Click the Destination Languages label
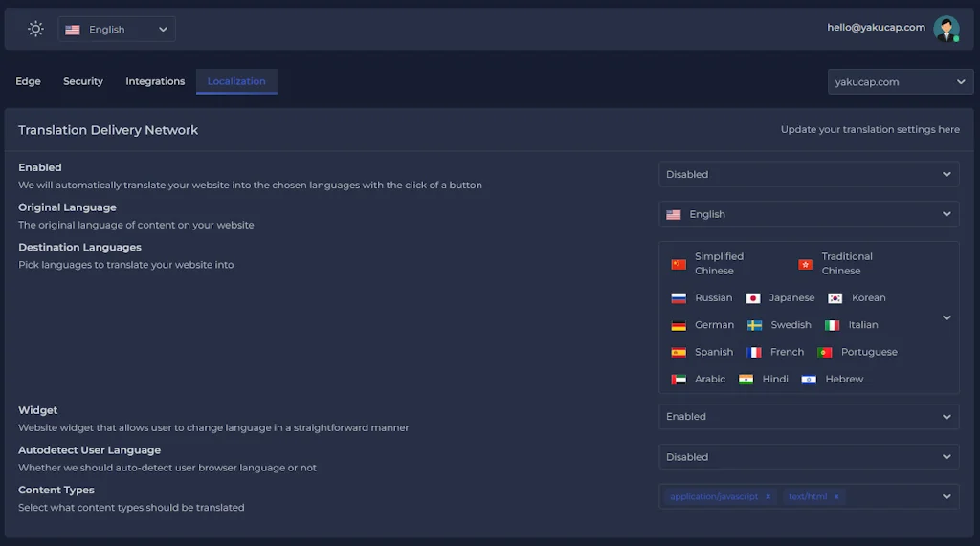Viewport: 980px width, 546px height. [79, 248]
